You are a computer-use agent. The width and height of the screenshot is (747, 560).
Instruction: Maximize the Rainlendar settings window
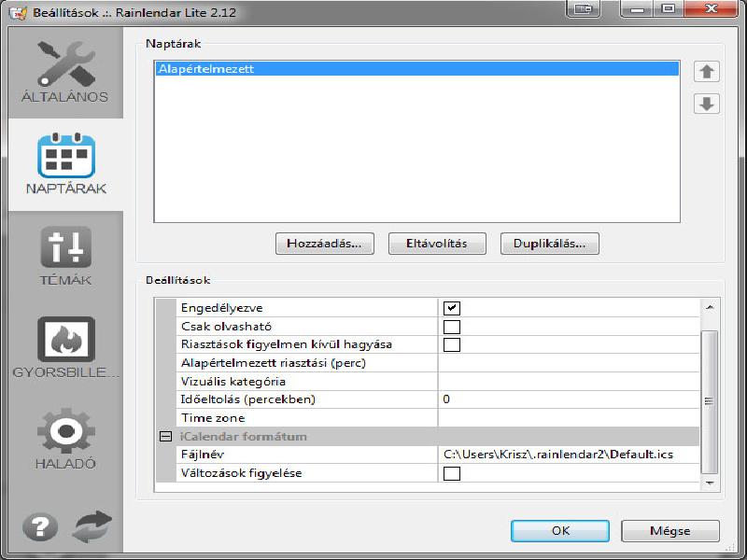coord(669,8)
